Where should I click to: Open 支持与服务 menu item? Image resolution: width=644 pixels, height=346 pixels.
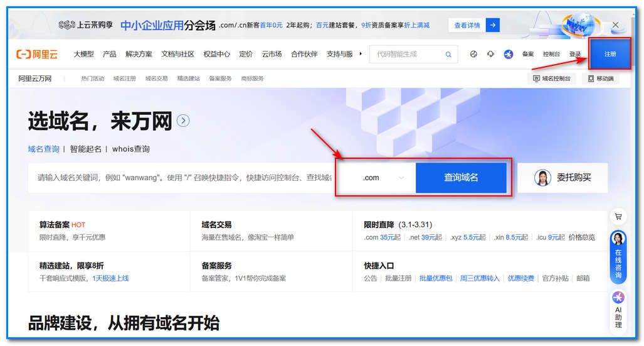[x=340, y=54]
